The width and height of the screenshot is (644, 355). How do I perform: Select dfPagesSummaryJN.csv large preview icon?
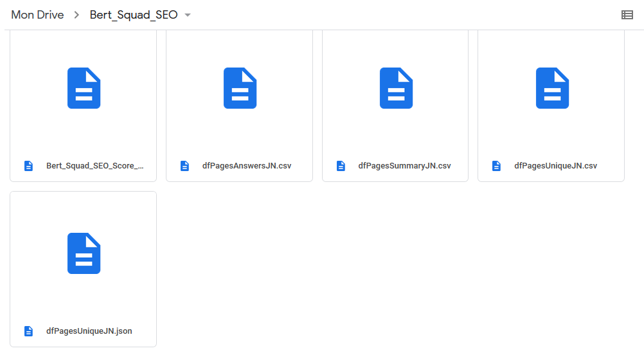[396, 88]
